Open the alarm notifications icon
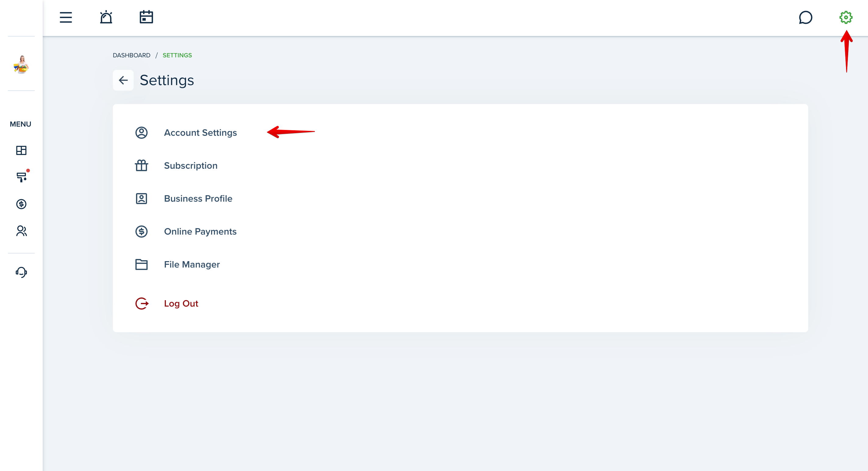This screenshot has width=868, height=471. pyautogui.click(x=106, y=17)
